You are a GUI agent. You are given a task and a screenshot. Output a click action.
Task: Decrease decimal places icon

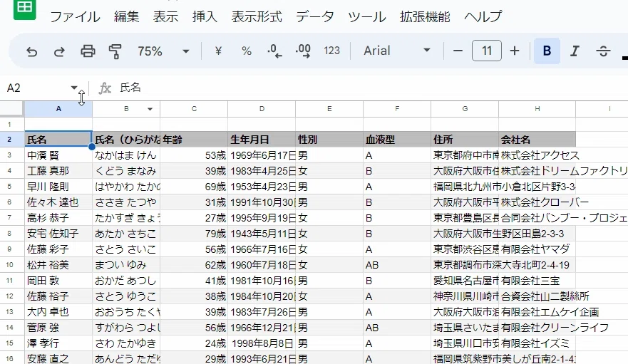(274, 51)
